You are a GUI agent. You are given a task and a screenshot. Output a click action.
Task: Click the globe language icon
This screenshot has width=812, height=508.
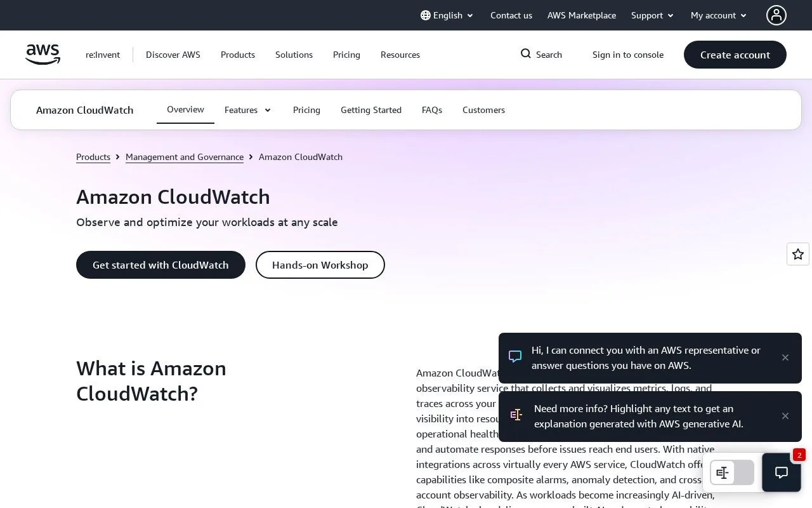tap(426, 15)
